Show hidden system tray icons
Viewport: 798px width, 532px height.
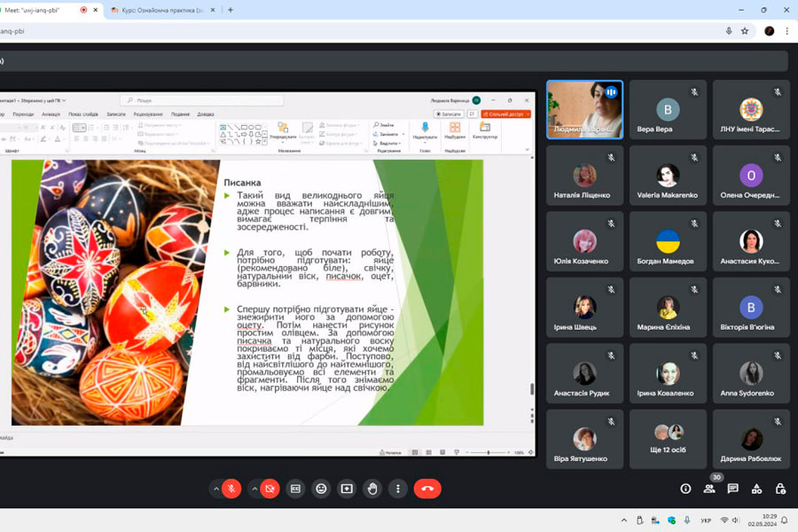point(624,520)
